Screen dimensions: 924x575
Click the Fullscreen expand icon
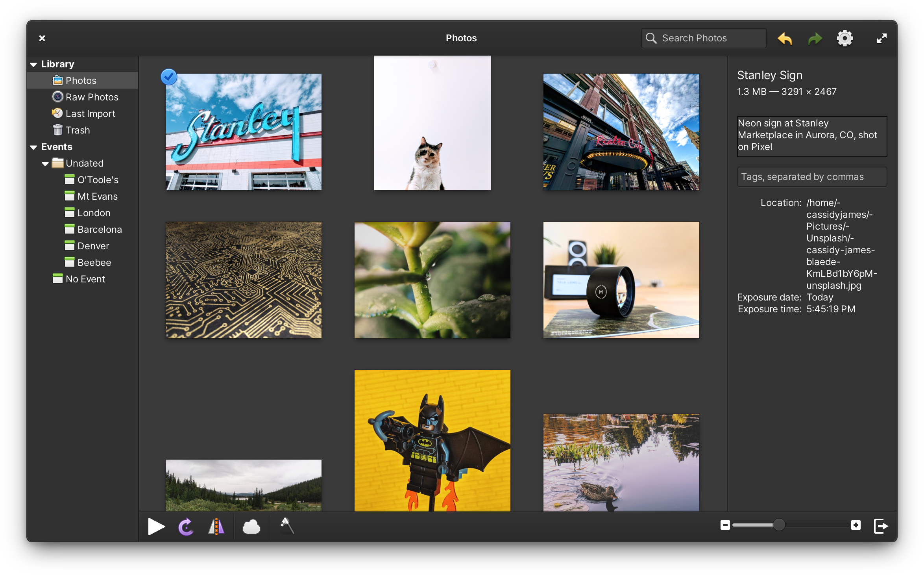pos(881,38)
